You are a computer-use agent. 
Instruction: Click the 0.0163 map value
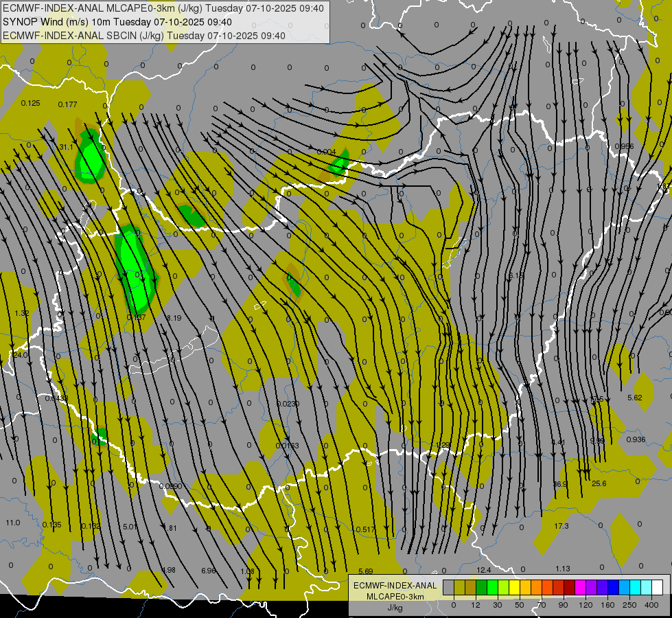pyautogui.click(x=287, y=446)
